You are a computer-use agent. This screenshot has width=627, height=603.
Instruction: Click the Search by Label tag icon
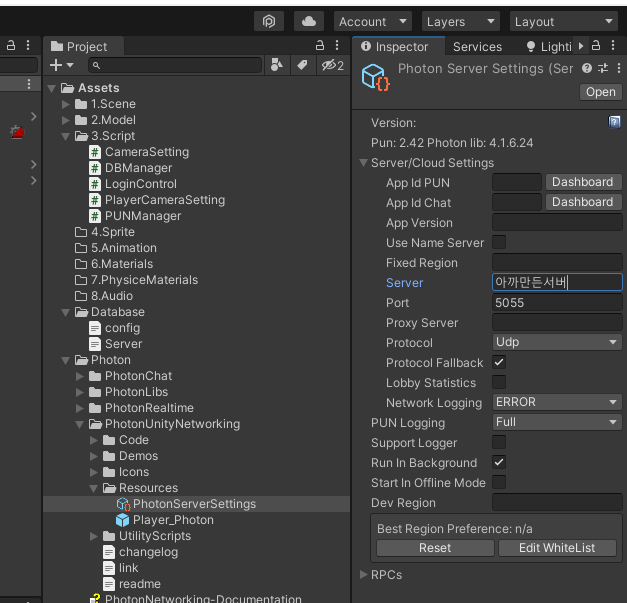click(302, 65)
